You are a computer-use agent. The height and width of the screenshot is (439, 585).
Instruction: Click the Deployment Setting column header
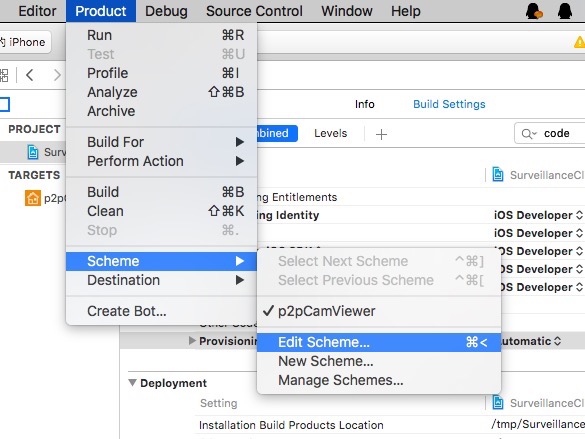tap(219, 403)
